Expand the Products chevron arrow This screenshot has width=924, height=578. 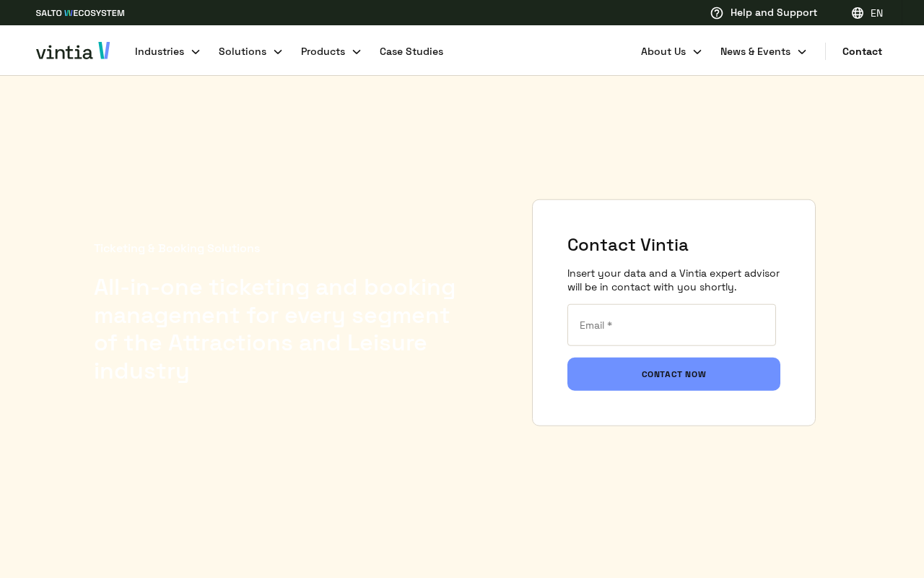(x=357, y=52)
